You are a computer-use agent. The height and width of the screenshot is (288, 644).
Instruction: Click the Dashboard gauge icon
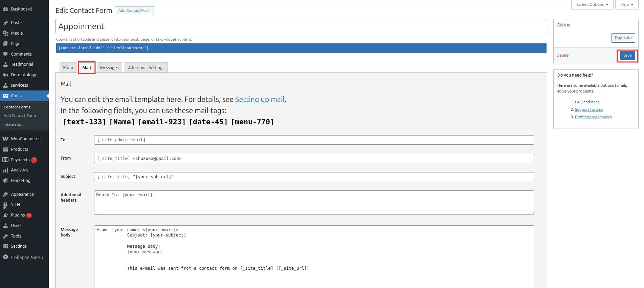pos(5,9)
